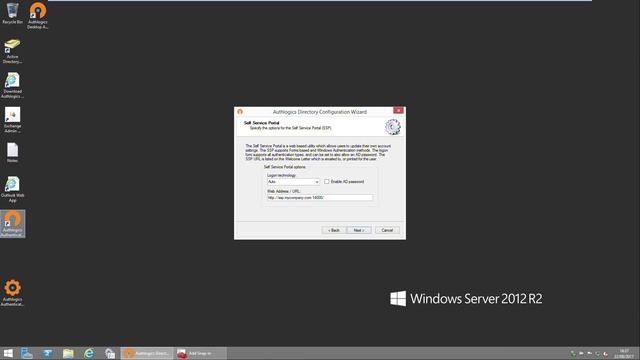Screen dimensions: 640x360
Task: Open the Exchange Admin desktop shortcut
Action: pyautogui.click(x=12, y=120)
